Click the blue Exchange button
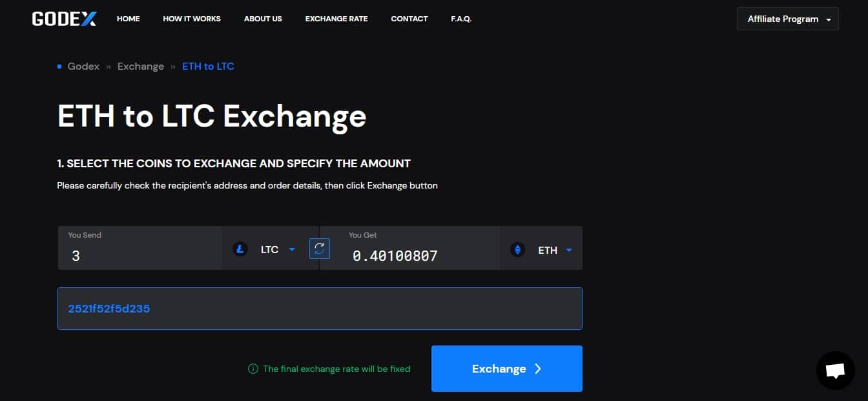 coord(507,369)
